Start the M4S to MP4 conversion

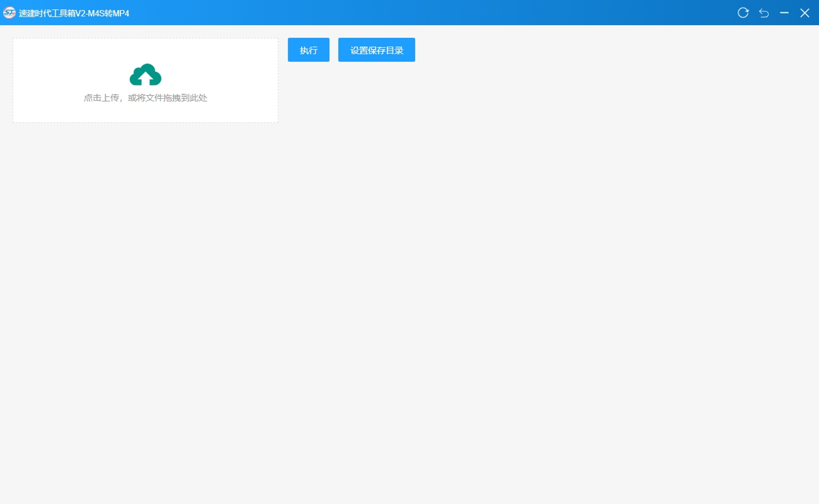coord(308,50)
